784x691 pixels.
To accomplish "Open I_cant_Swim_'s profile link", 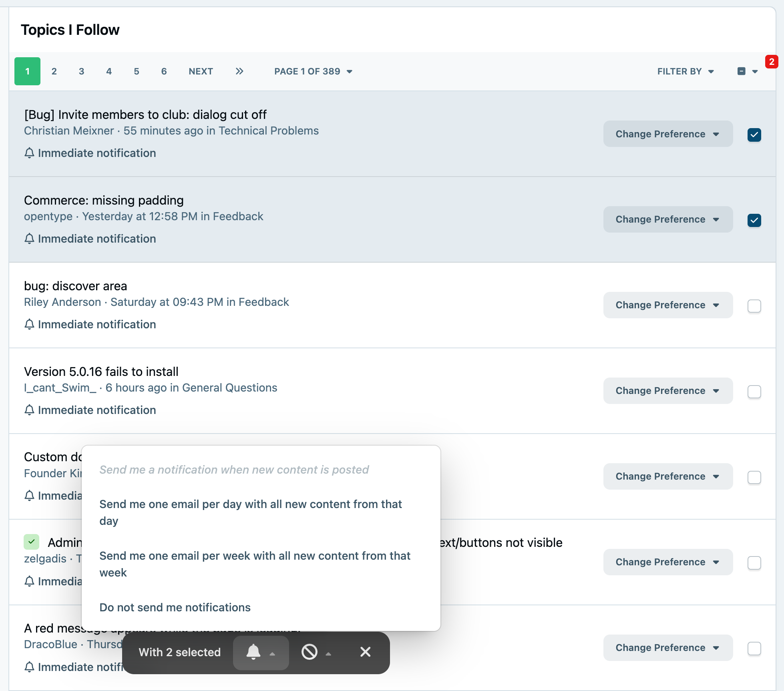I will click(60, 388).
